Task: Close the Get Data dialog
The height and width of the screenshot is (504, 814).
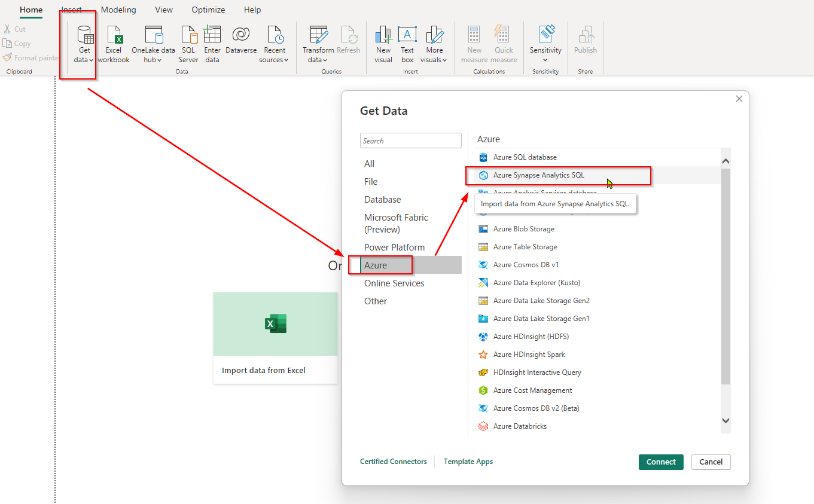Action: click(739, 99)
